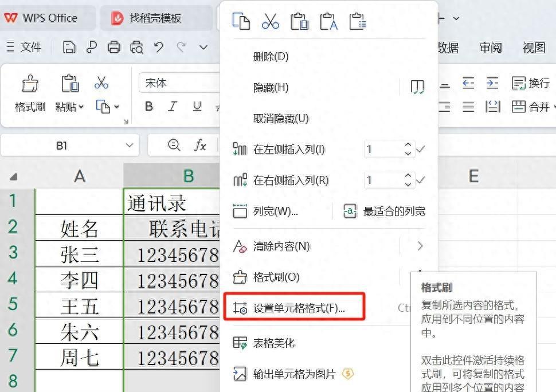Click paste special icon in context menu
Viewport: 556px width, 392px height.
[x=358, y=21]
